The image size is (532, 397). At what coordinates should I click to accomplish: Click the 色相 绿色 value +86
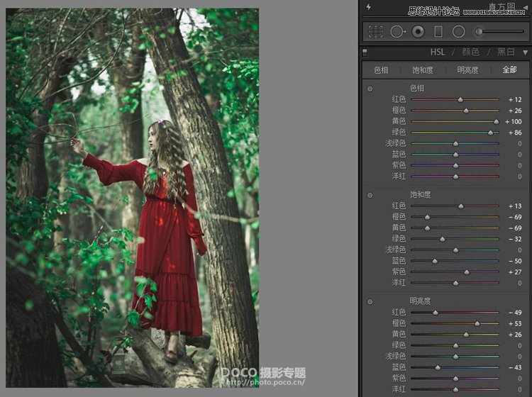tap(515, 133)
